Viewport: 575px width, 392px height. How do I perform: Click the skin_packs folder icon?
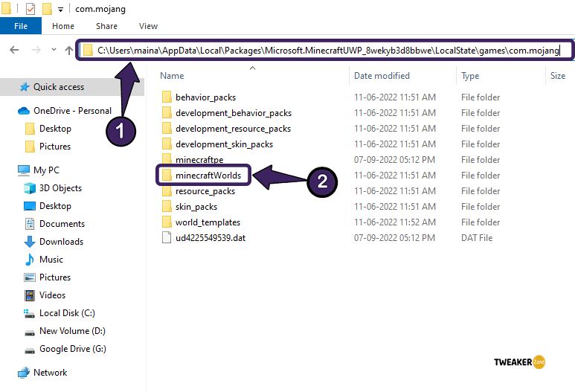click(167, 207)
